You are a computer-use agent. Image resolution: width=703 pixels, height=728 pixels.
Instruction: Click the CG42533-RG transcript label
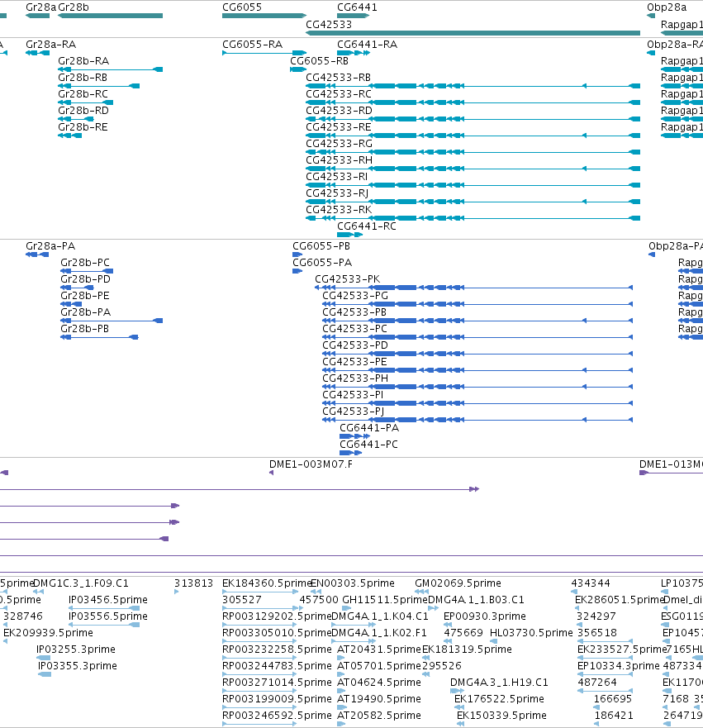[339, 144]
